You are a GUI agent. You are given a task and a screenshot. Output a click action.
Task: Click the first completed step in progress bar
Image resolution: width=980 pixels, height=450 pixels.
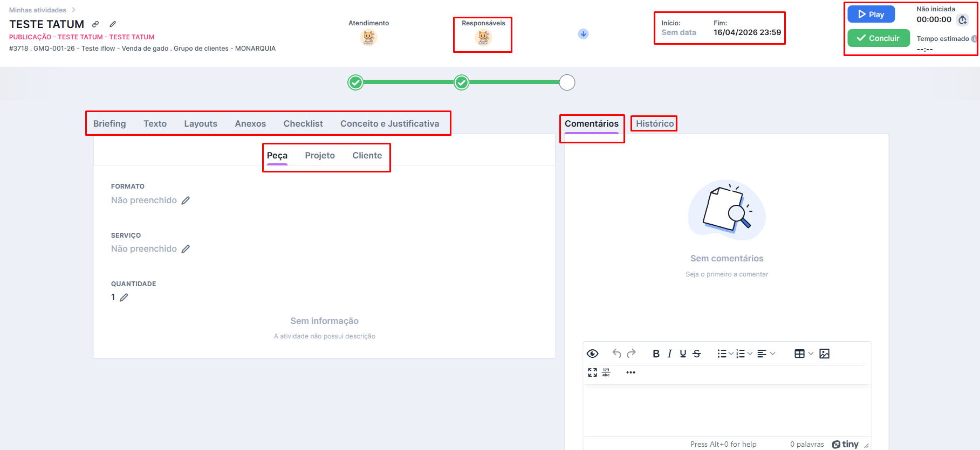355,82
